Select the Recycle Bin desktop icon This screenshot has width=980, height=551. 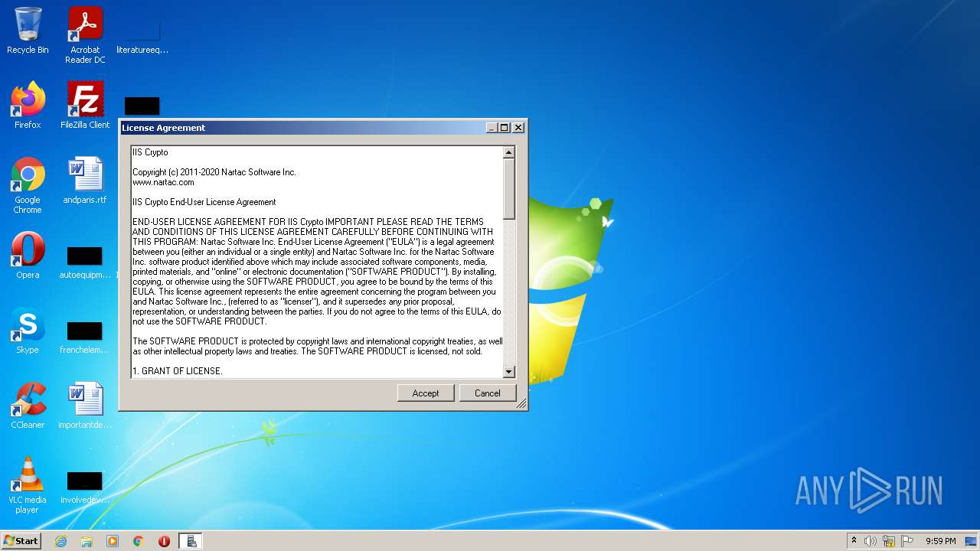[28, 31]
